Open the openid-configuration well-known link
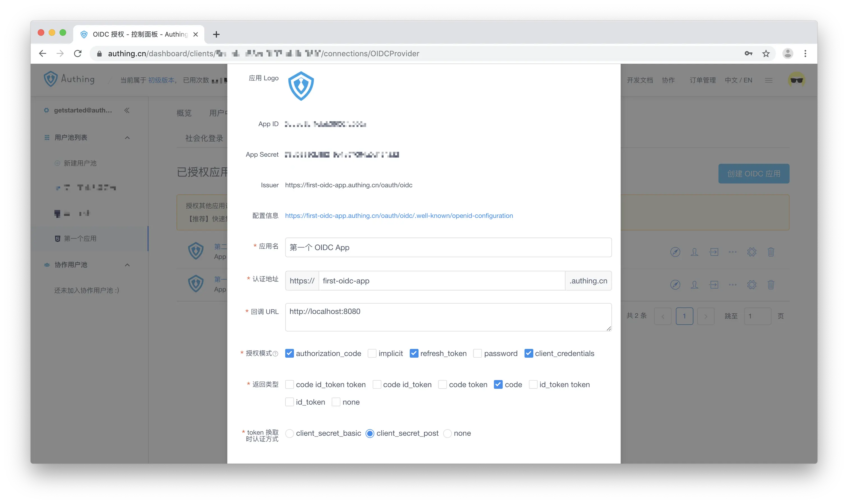 (x=399, y=216)
